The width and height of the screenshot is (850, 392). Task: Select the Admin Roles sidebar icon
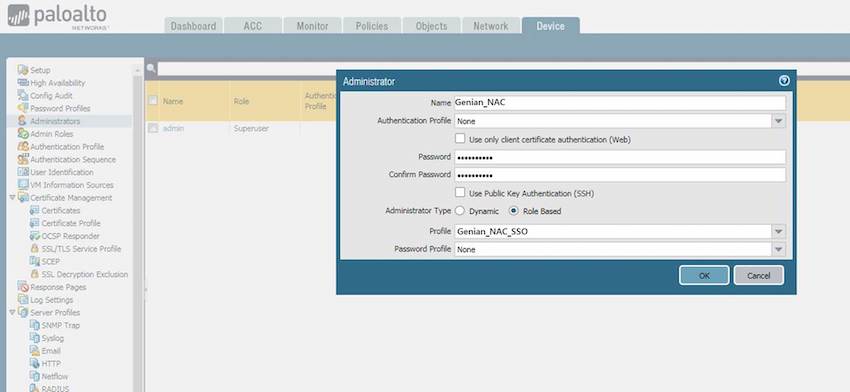pyautogui.click(x=23, y=134)
